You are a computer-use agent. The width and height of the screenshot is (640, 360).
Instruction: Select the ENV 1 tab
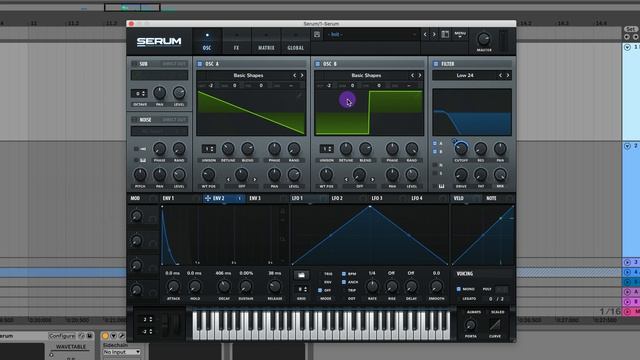click(169, 198)
